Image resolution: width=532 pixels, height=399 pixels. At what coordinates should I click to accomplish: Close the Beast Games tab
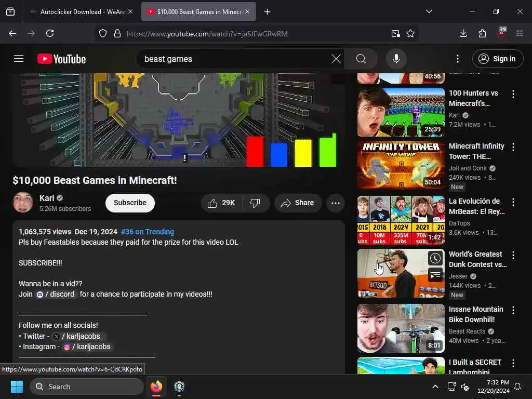[x=247, y=12]
